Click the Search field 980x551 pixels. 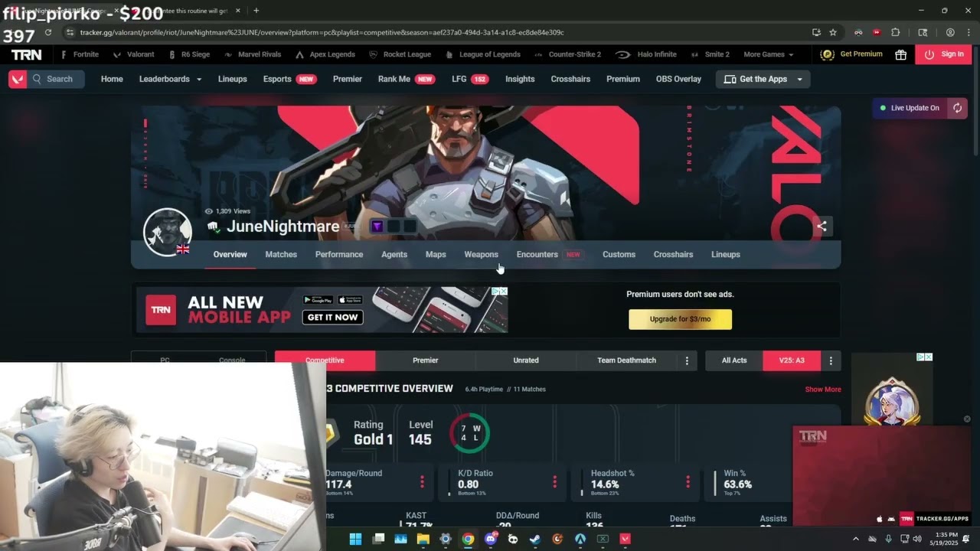pos(55,79)
